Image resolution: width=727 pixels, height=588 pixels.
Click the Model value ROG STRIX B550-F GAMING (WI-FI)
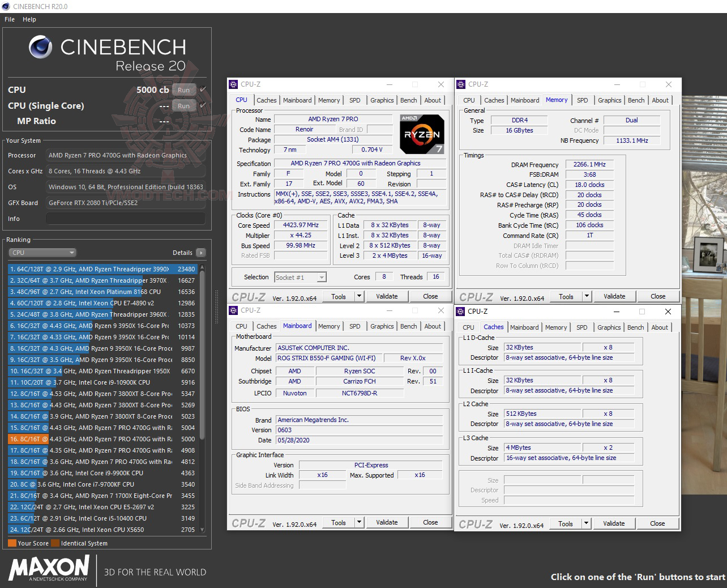[x=328, y=358]
